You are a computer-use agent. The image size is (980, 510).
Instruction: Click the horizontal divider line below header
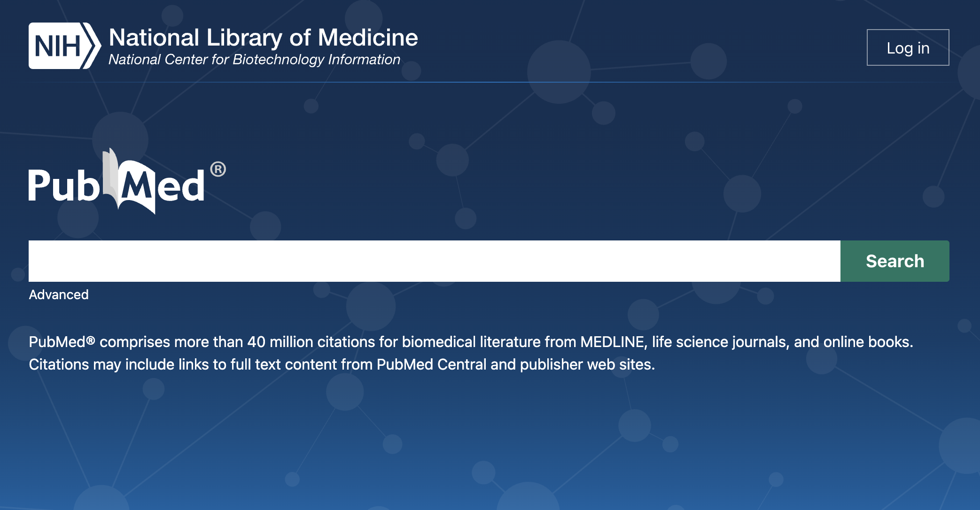(489, 82)
